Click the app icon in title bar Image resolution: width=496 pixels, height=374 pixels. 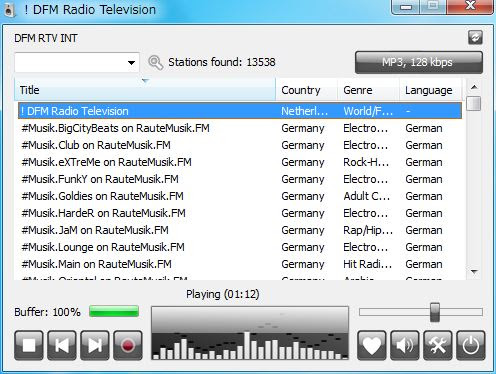tap(9, 9)
